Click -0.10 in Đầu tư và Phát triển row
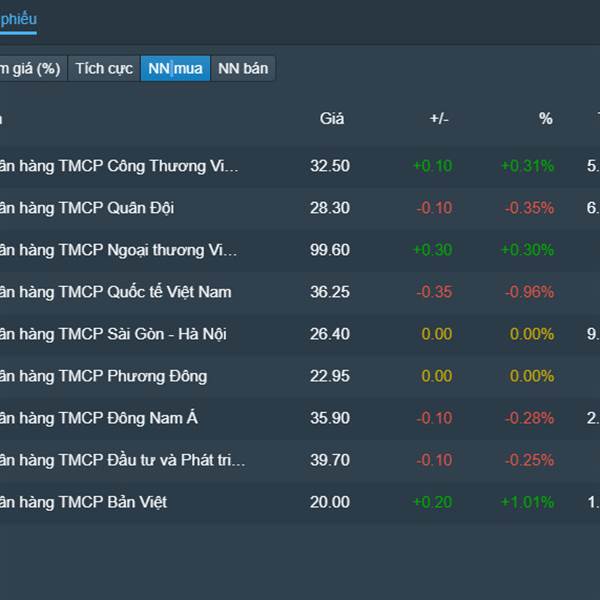 click(434, 460)
